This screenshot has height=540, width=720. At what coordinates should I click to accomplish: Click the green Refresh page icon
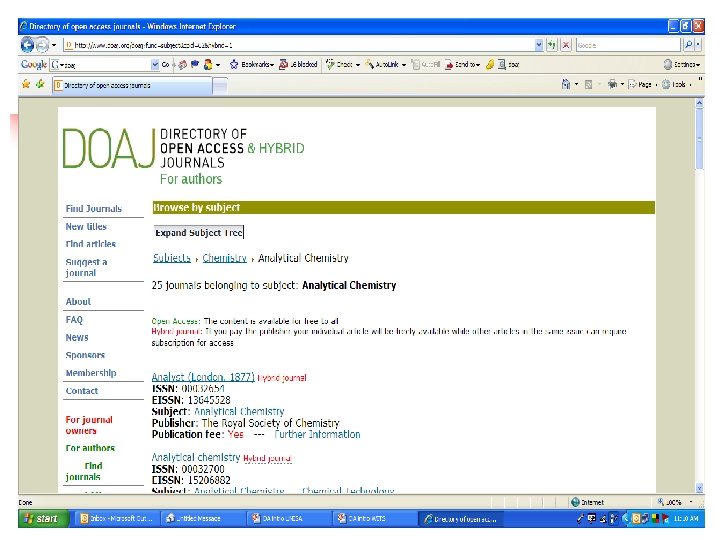(552, 45)
